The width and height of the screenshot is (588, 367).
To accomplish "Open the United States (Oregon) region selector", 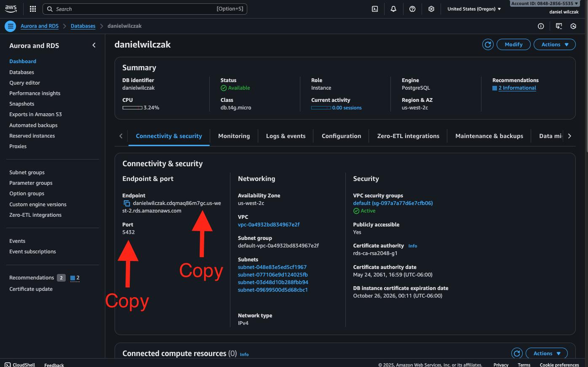I will (x=474, y=9).
